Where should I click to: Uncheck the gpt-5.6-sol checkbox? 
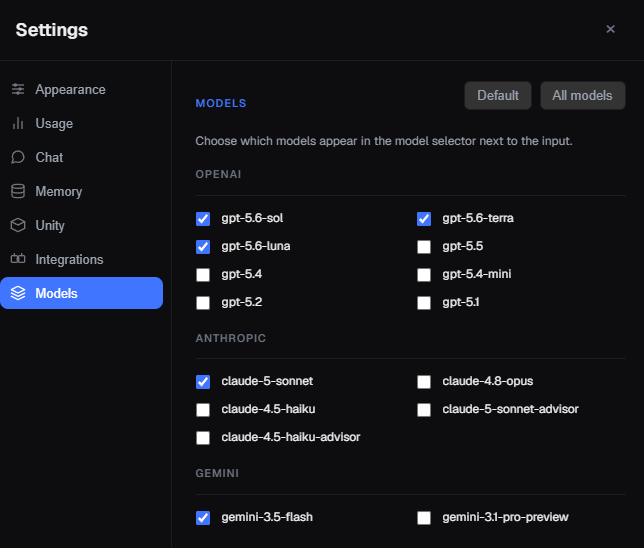(x=203, y=219)
